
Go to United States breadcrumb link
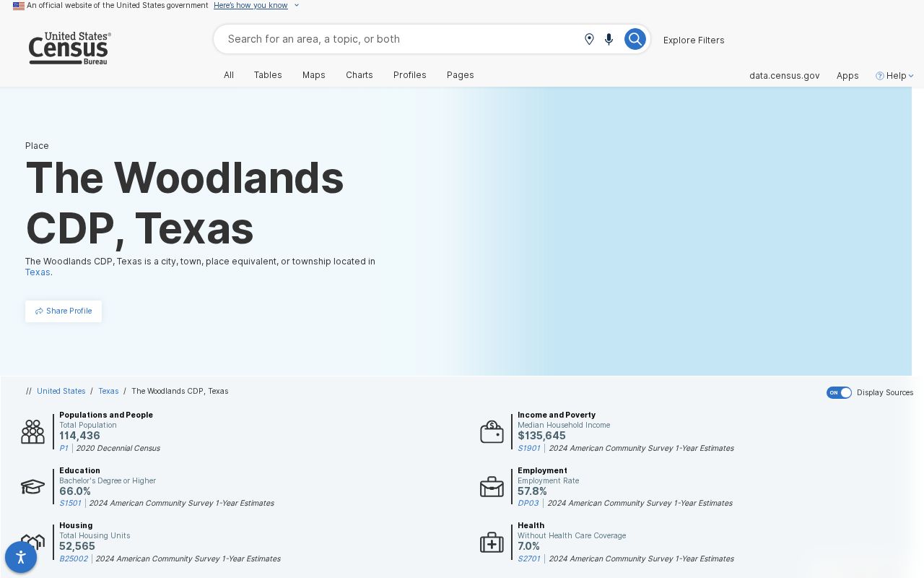click(61, 391)
